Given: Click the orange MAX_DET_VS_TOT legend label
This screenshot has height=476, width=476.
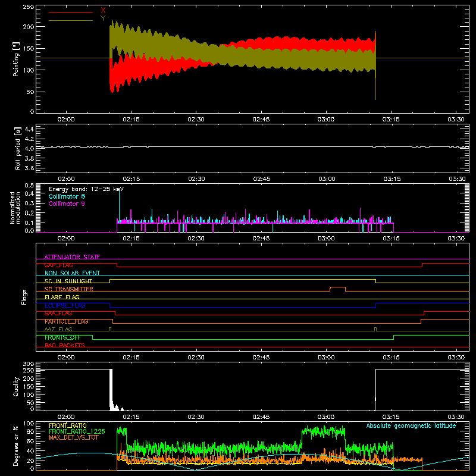Looking at the screenshot, I should 74,437.
